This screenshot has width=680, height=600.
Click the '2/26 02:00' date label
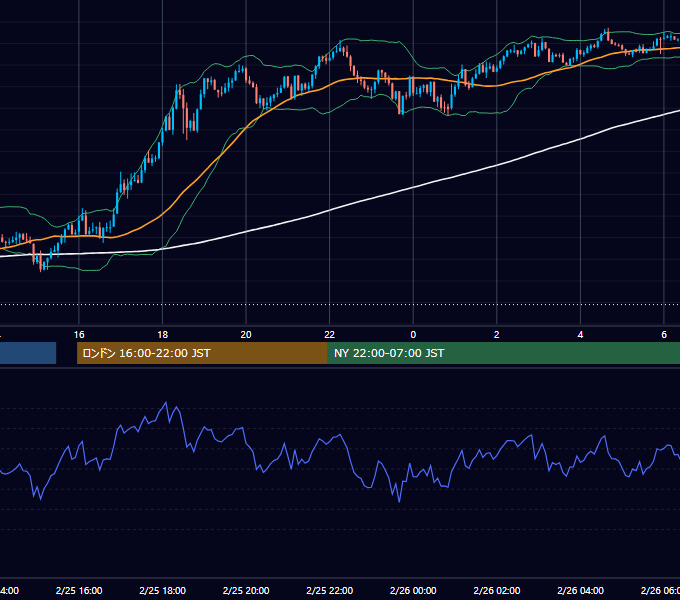pyautogui.click(x=497, y=590)
